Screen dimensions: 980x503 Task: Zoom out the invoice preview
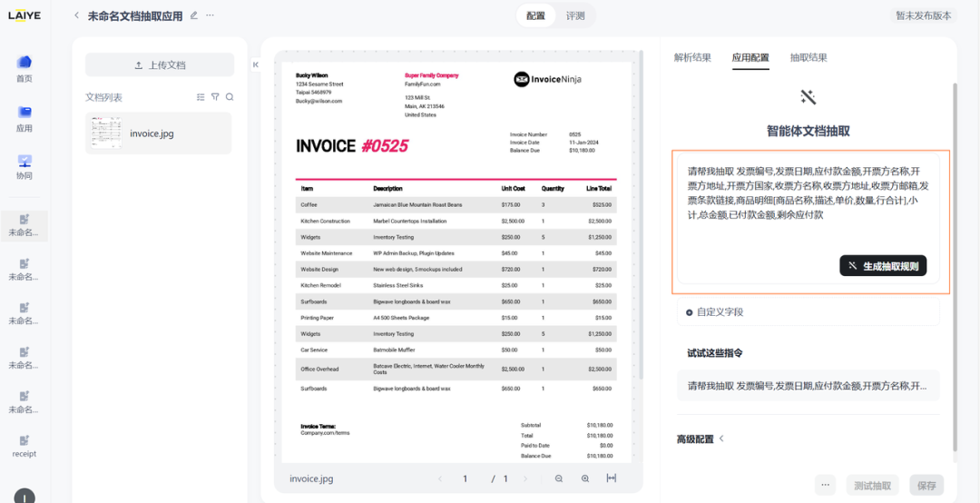tap(559, 478)
